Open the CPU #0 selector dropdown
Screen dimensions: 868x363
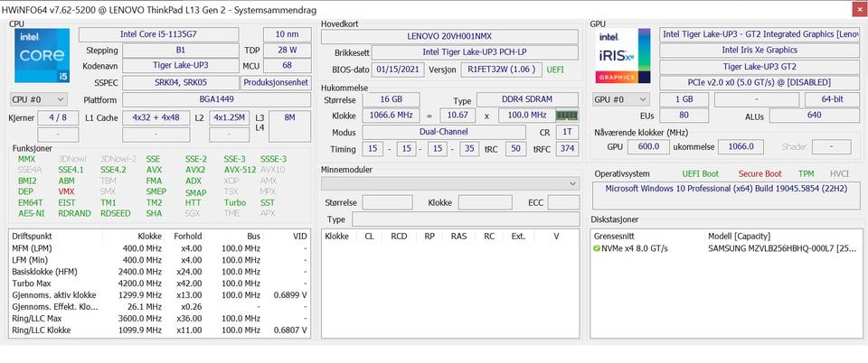click(39, 100)
